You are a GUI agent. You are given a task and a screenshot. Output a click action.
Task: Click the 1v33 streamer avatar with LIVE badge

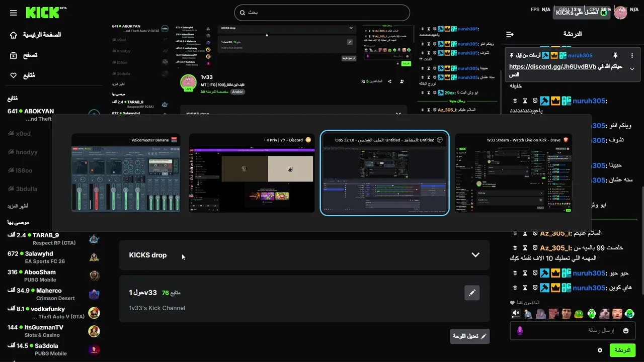[188, 83]
